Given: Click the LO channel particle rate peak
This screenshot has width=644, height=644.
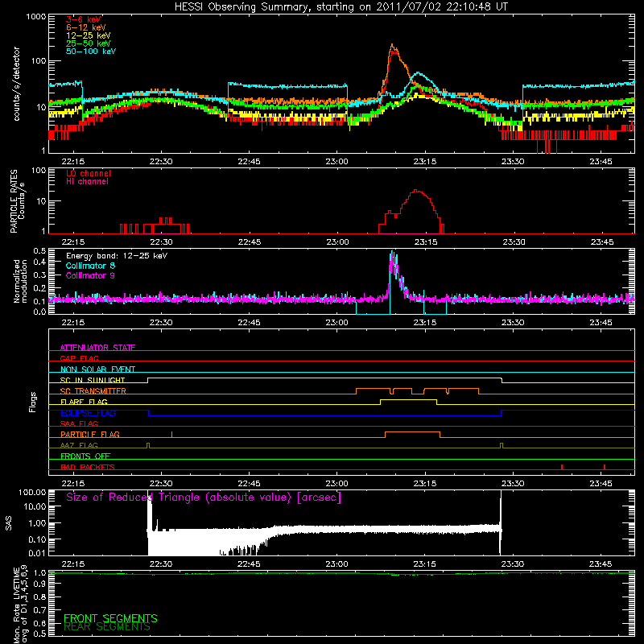Looking at the screenshot, I should pyautogui.click(x=416, y=190).
